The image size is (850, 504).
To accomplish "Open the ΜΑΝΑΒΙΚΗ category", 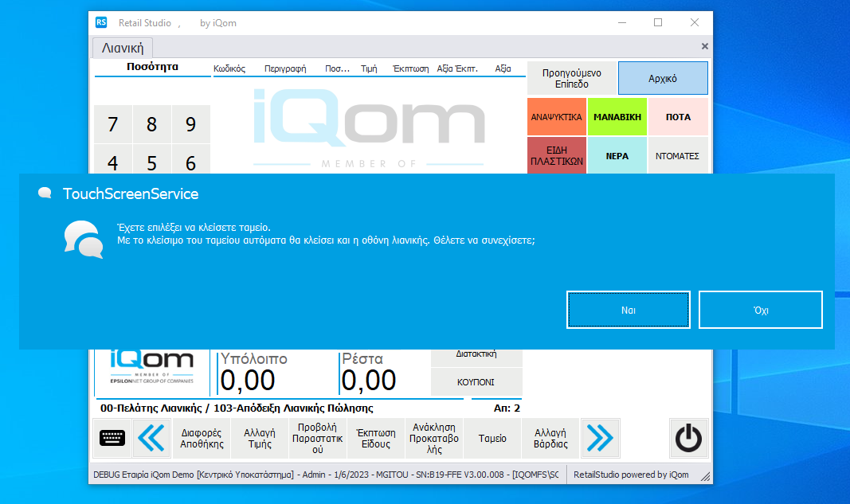I will pos(617,117).
